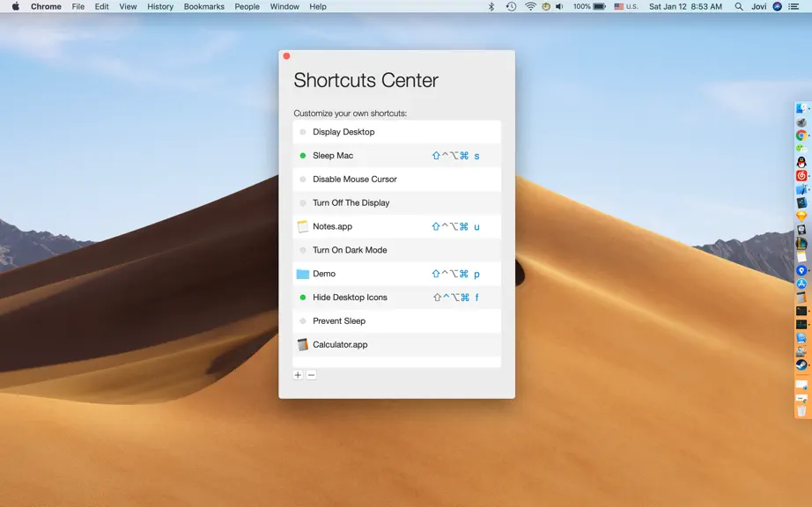This screenshot has height=507, width=812.
Task: Click the Bluetooth icon in menu bar
Action: (491, 7)
